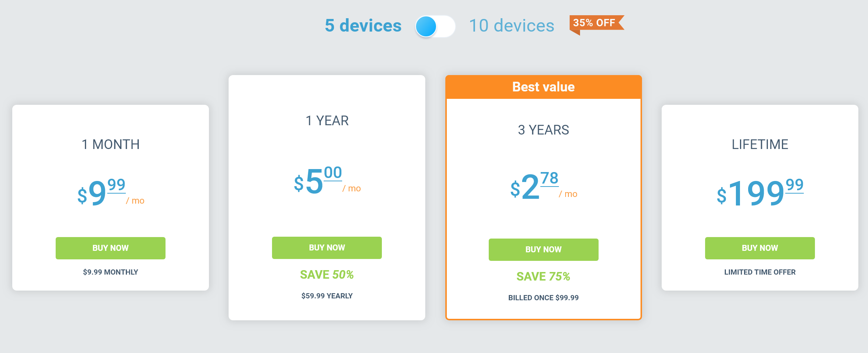This screenshot has height=353, width=868.
Task: Buy the 1 Year plan now
Action: (327, 247)
